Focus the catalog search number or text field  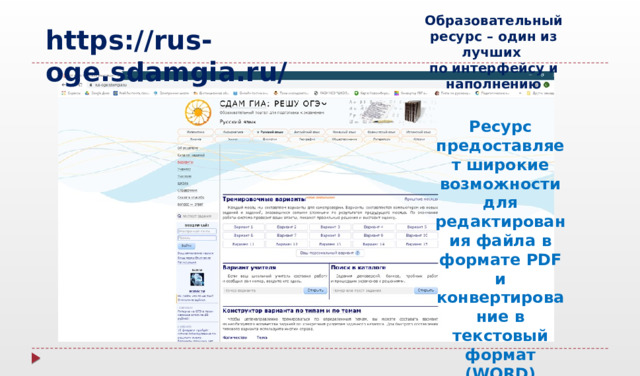(x=373, y=290)
